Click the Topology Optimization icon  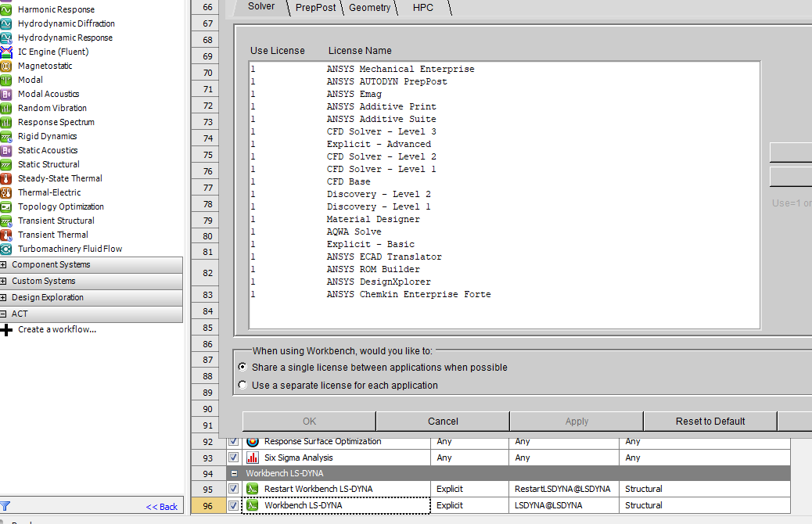point(5,206)
